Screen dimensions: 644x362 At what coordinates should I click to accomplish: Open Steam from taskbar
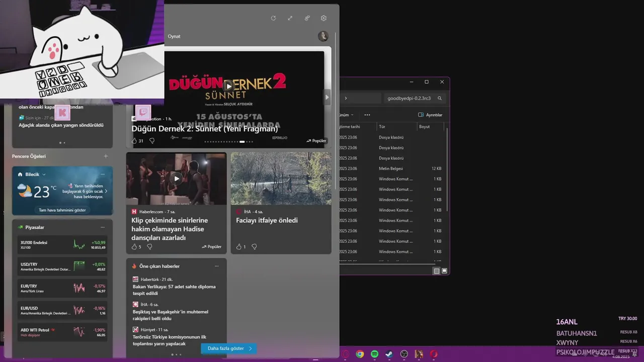[389, 354]
